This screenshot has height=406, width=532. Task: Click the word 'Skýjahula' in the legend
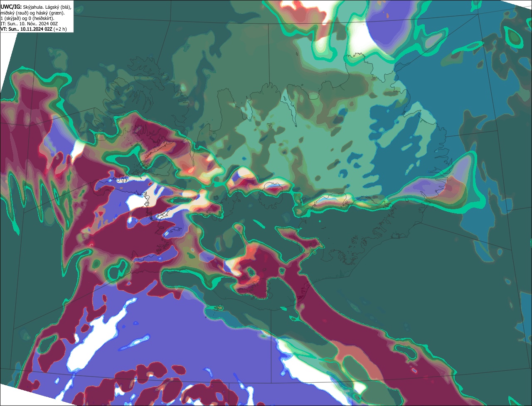click(34, 7)
